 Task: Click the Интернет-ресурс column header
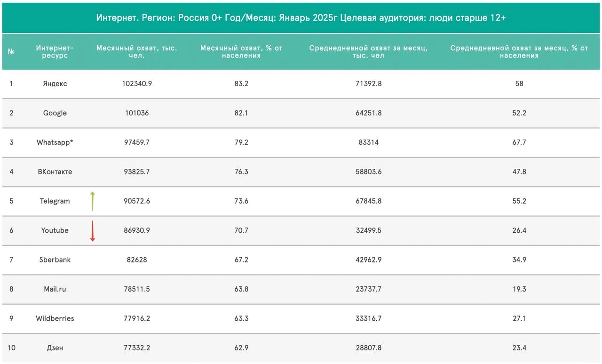tap(55, 52)
